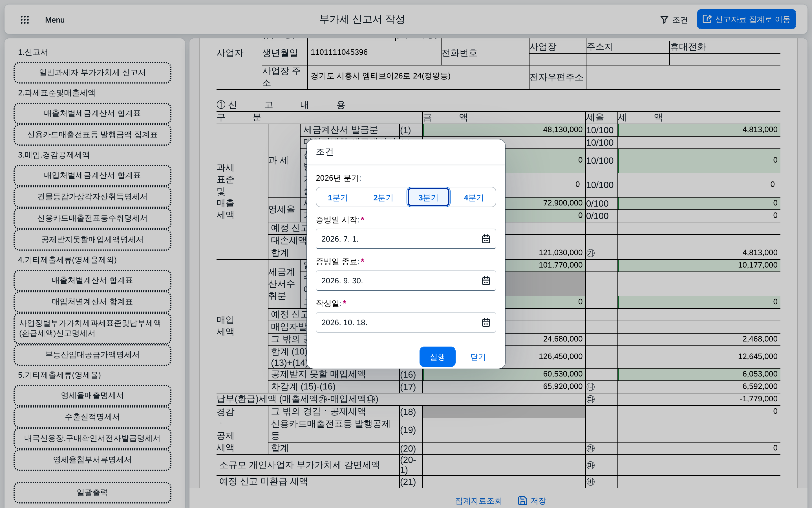This screenshot has width=812, height=508.
Task: Close the dialog with 닫기
Action: [478, 357]
